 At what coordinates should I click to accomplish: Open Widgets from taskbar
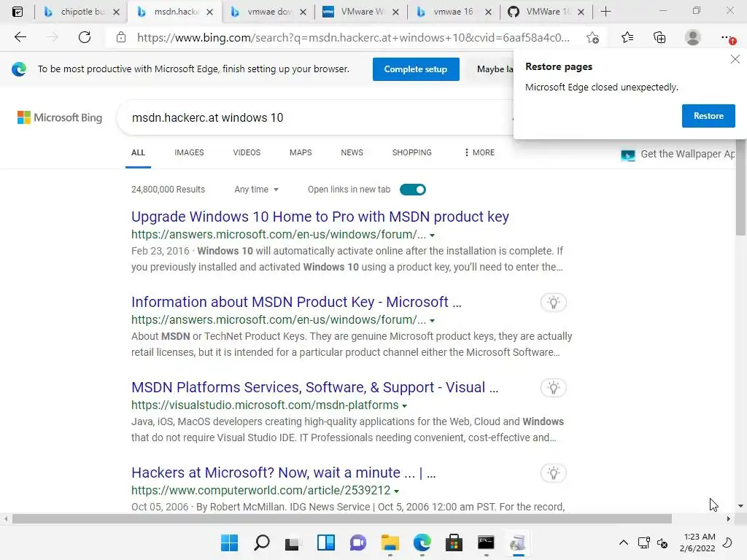pyautogui.click(x=326, y=542)
